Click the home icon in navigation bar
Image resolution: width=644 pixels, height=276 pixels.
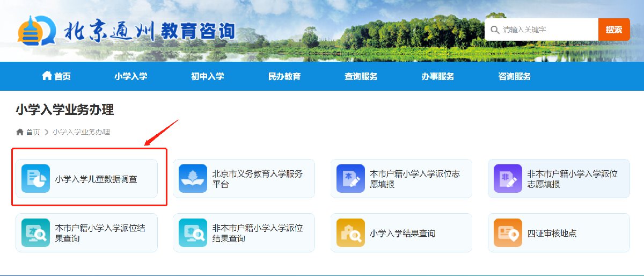47,76
